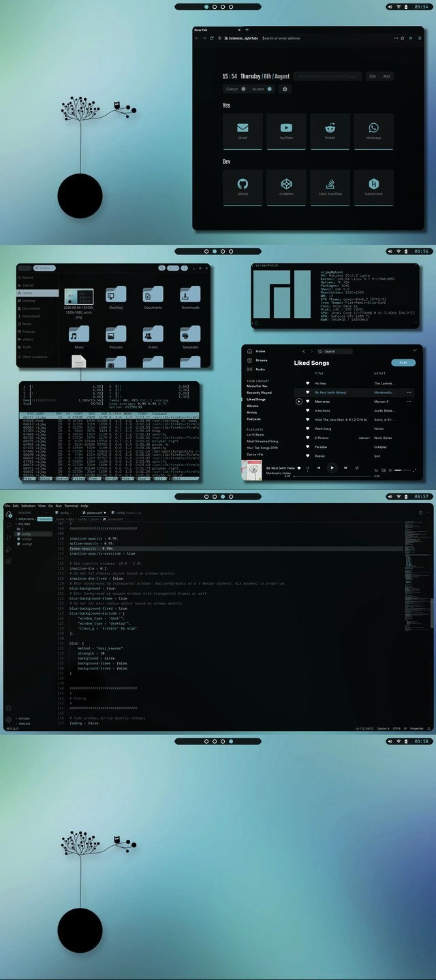This screenshot has width=436, height=980.
Task: Open the File menu in VS Code
Action: pyautogui.click(x=7, y=506)
